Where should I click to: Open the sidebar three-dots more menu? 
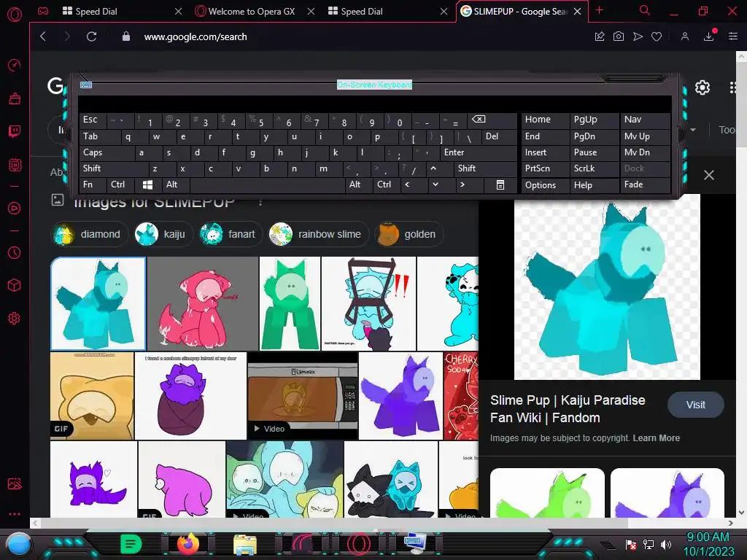[15, 514]
